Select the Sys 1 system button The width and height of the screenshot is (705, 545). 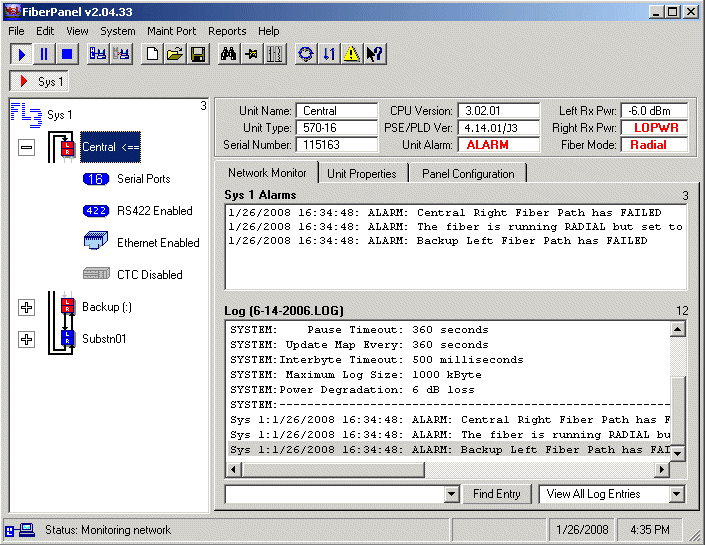pos(40,82)
